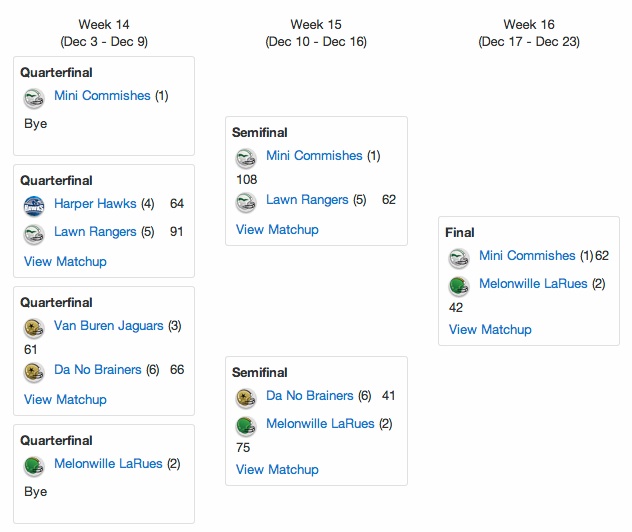Click Mini Commishes helmet icon in top Quarterfinal
This screenshot has height=532, width=632.
(x=34, y=98)
